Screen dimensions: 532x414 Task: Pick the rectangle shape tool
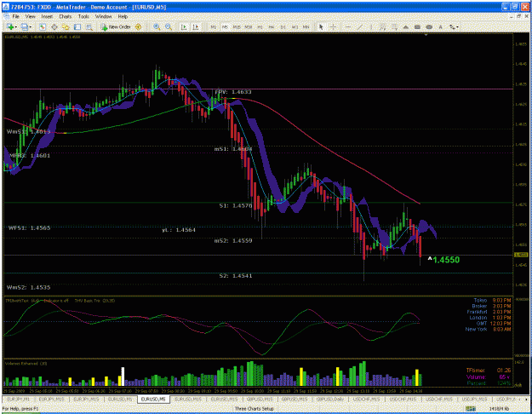click(x=417, y=26)
